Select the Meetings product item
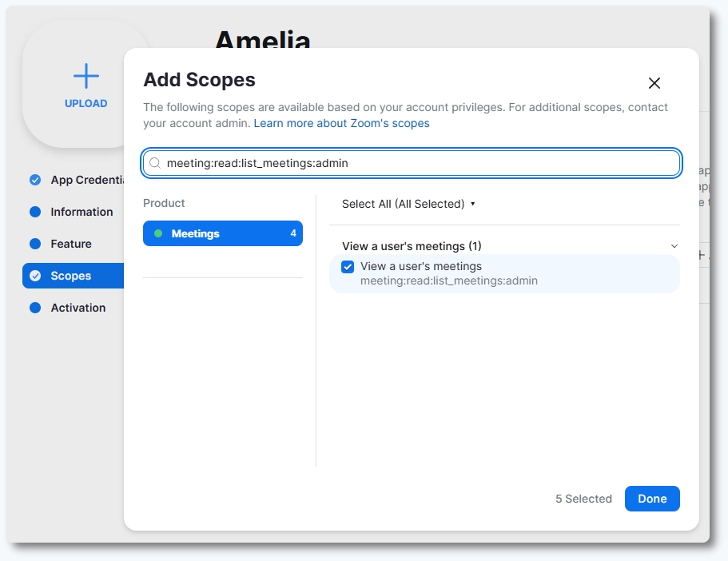728x561 pixels. (x=222, y=233)
